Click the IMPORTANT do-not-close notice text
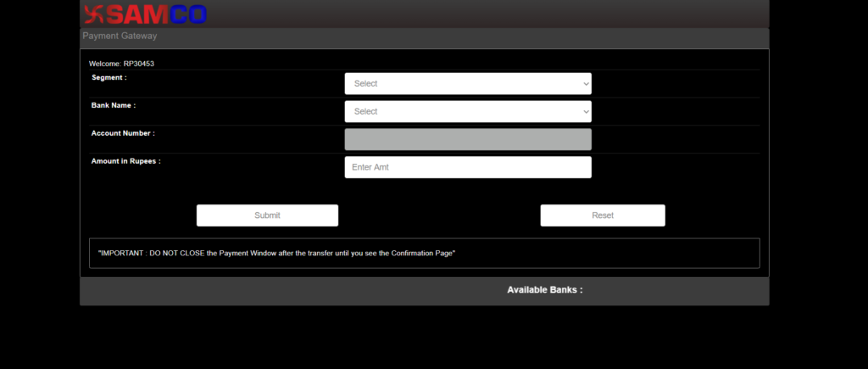The width and height of the screenshot is (868, 369). 277,253
